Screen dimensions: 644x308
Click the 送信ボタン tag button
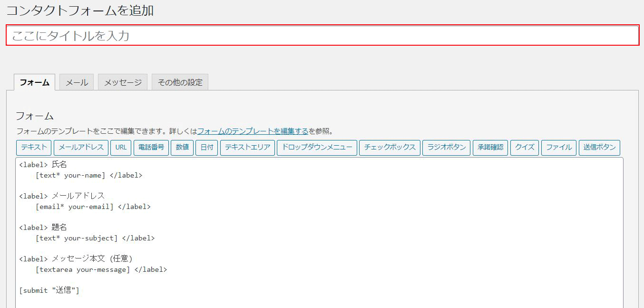[599, 148]
